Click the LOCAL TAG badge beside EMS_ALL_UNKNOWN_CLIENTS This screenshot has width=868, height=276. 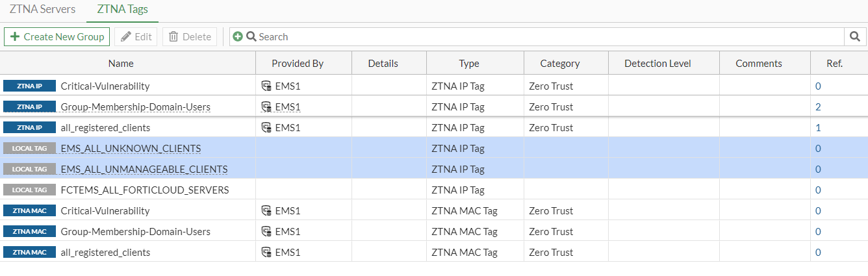(29, 148)
